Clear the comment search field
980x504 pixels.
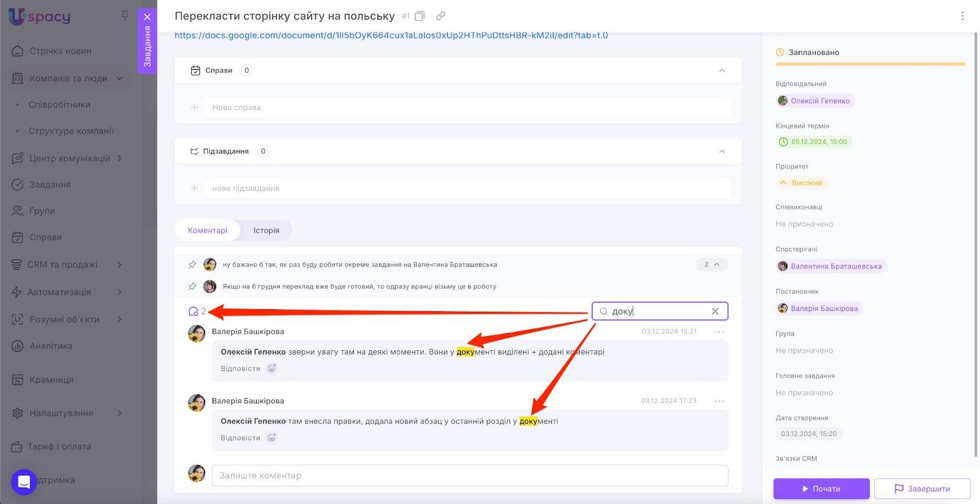[715, 311]
